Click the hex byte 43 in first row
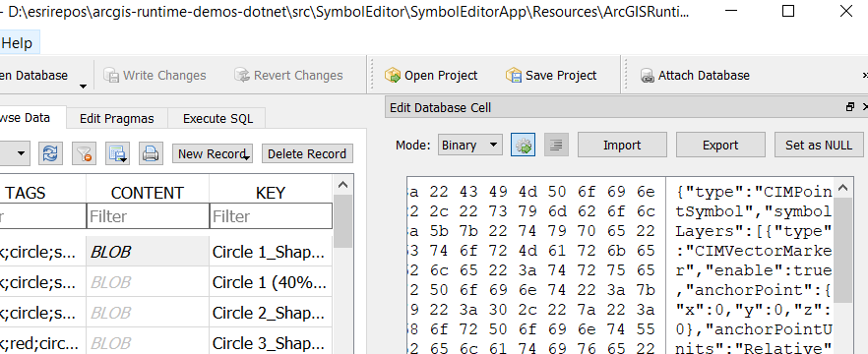868x354 pixels. click(468, 192)
